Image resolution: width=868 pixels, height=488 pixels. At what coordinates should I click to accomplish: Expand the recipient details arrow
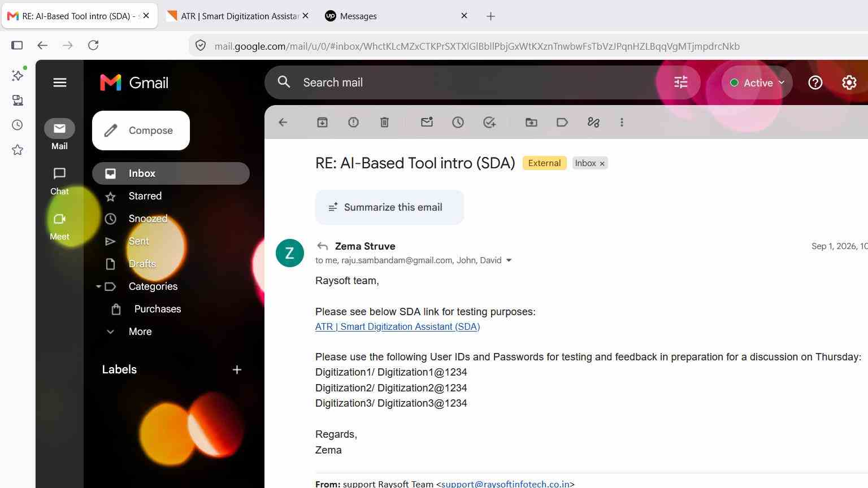click(x=509, y=260)
